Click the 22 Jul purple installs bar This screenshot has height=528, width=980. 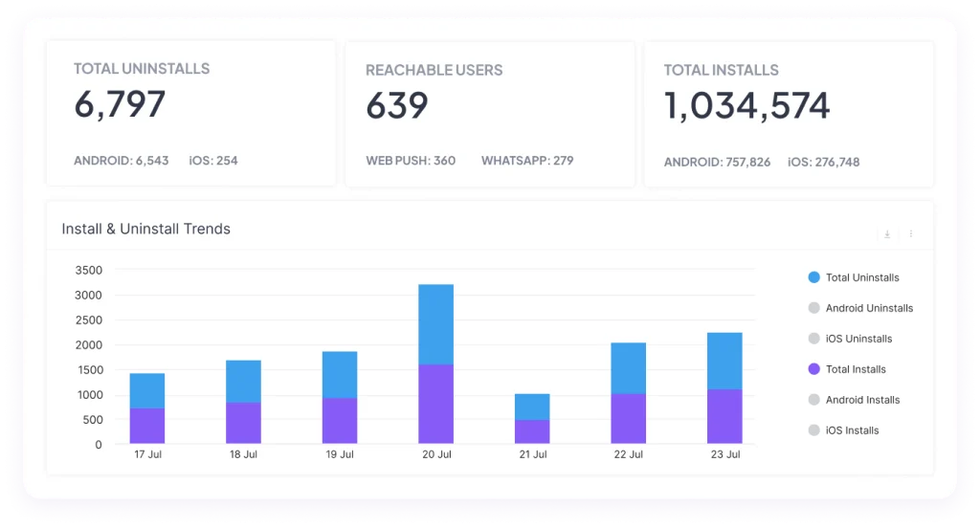click(629, 419)
